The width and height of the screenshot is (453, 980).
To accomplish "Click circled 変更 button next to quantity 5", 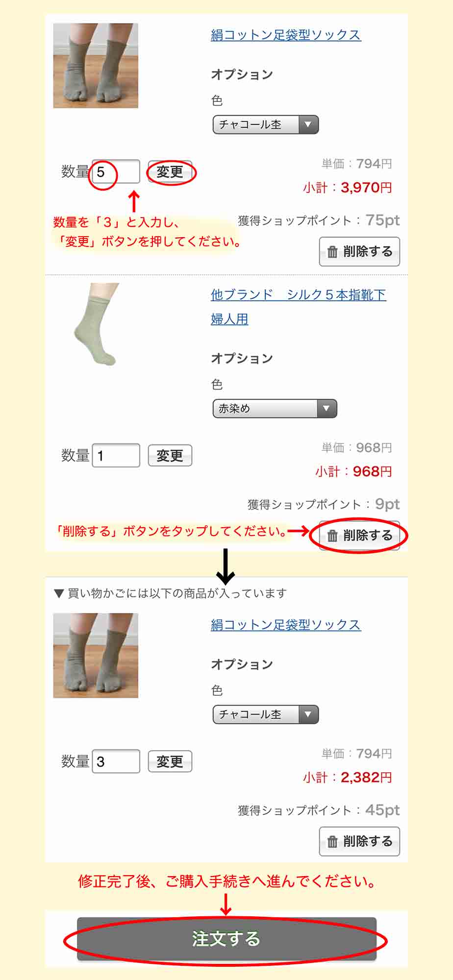I will tap(170, 172).
